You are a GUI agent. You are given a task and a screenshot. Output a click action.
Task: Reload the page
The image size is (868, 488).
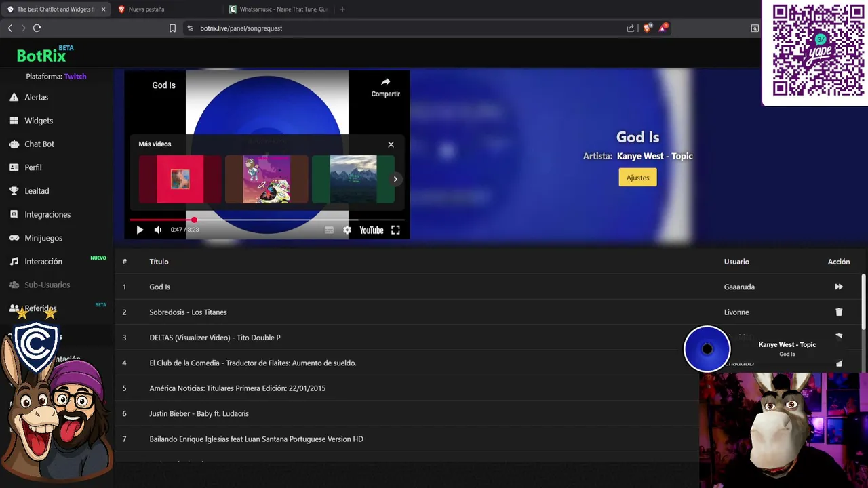(37, 28)
